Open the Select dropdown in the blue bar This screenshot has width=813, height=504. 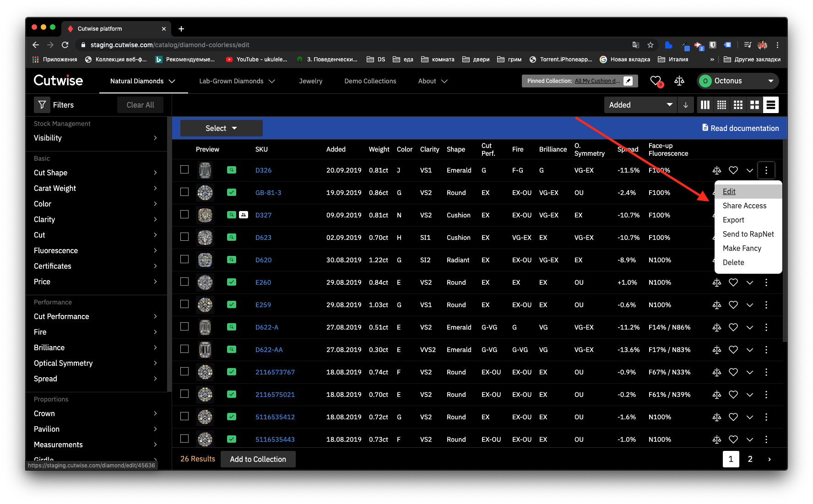tap(222, 128)
